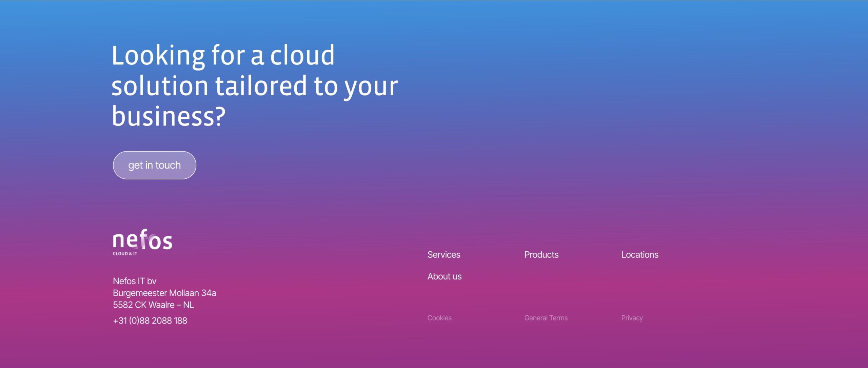The width and height of the screenshot is (868, 368).
Task: Open the Cookies policy link
Action: [439, 318]
